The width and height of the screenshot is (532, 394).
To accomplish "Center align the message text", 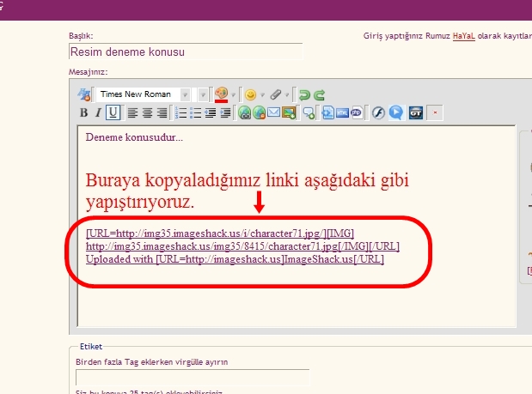I will pyautogui.click(x=147, y=112).
